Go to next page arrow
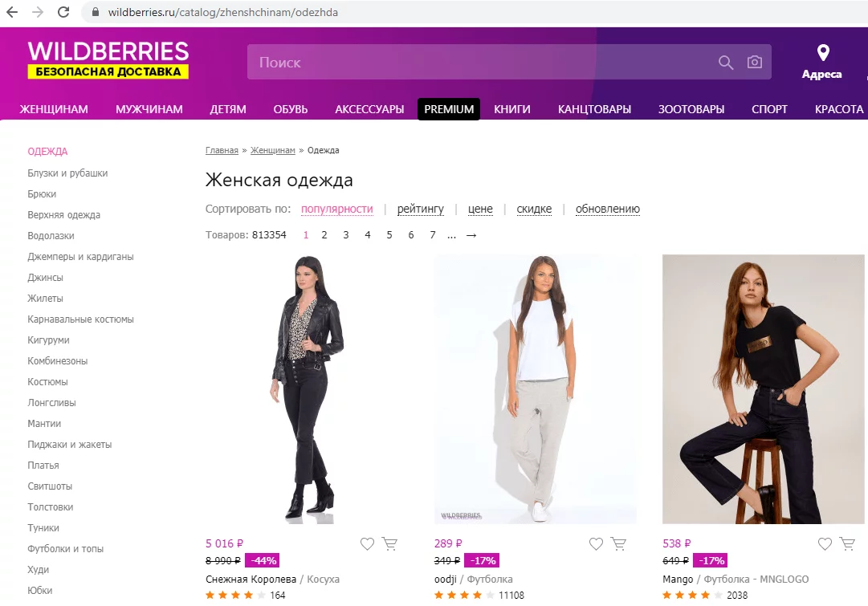This screenshot has height=606, width=868. (471, 235)
